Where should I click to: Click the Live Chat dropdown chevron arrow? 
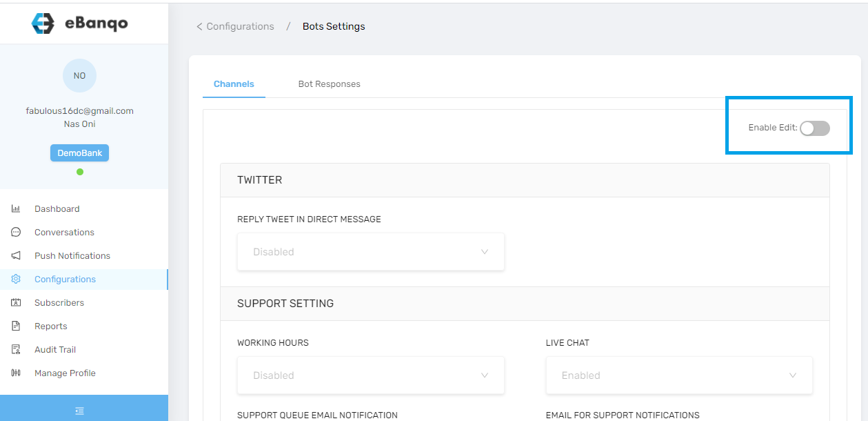793,375
